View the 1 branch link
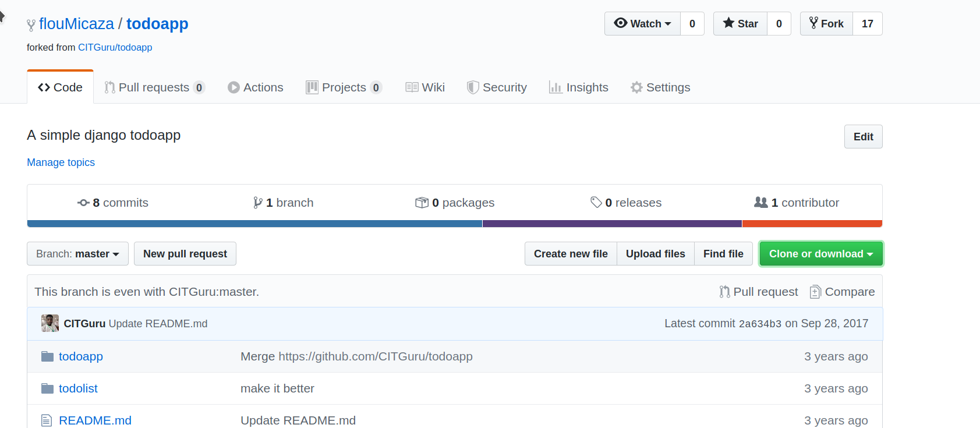980x428 pixels. (284, 203)
